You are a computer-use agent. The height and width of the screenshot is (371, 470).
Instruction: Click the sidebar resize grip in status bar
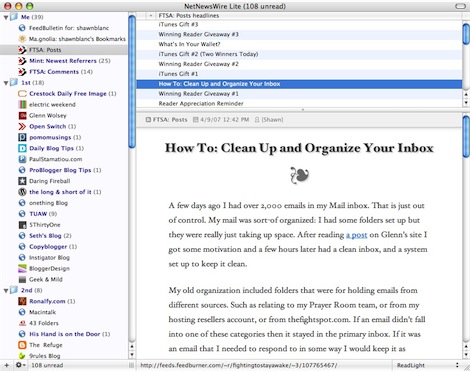(x=131, y=365)
